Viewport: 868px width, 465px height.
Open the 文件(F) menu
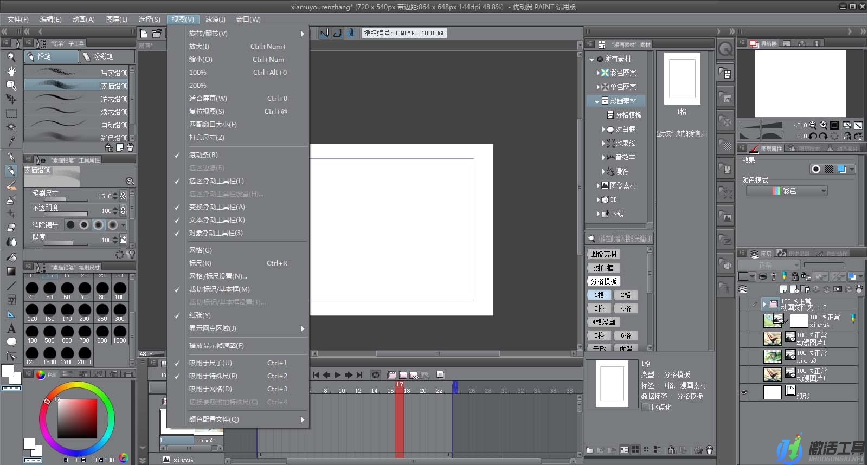pos(18,20)
